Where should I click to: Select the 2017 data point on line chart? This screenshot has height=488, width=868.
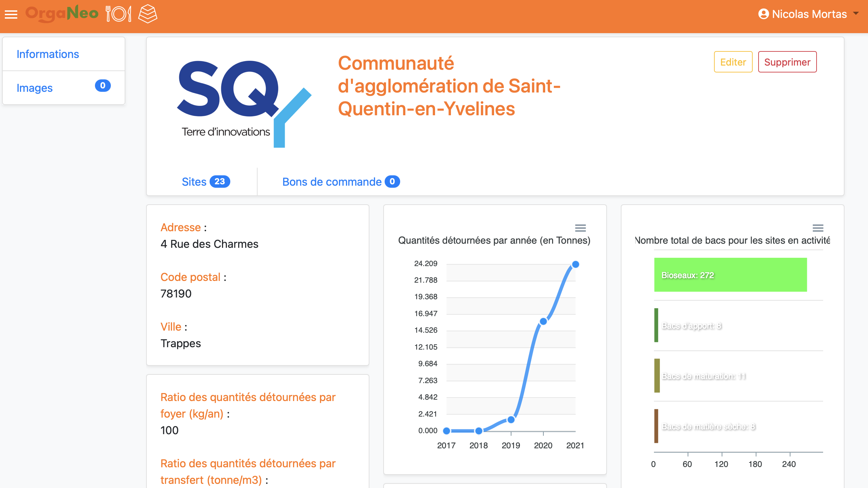[x=446, y=431]
